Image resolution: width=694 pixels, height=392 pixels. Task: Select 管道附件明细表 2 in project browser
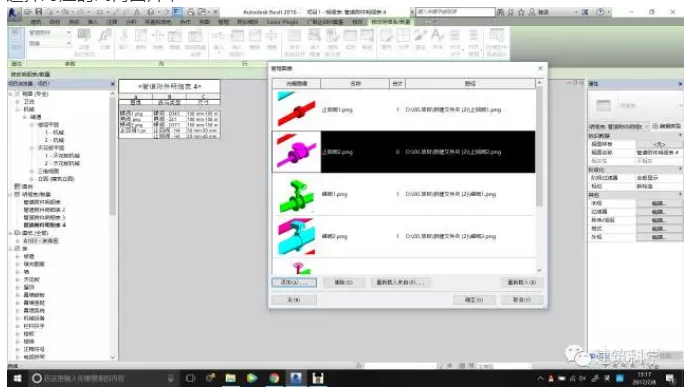pos(44,210)
